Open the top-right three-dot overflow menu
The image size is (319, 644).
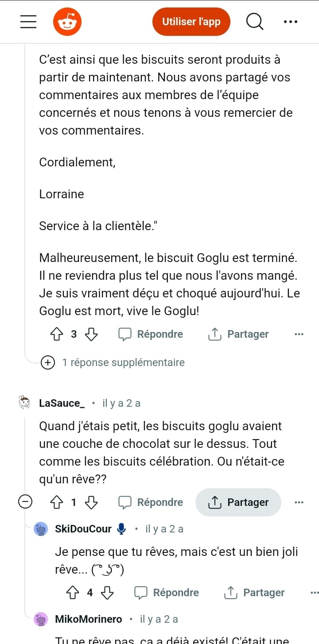[291, 22]
